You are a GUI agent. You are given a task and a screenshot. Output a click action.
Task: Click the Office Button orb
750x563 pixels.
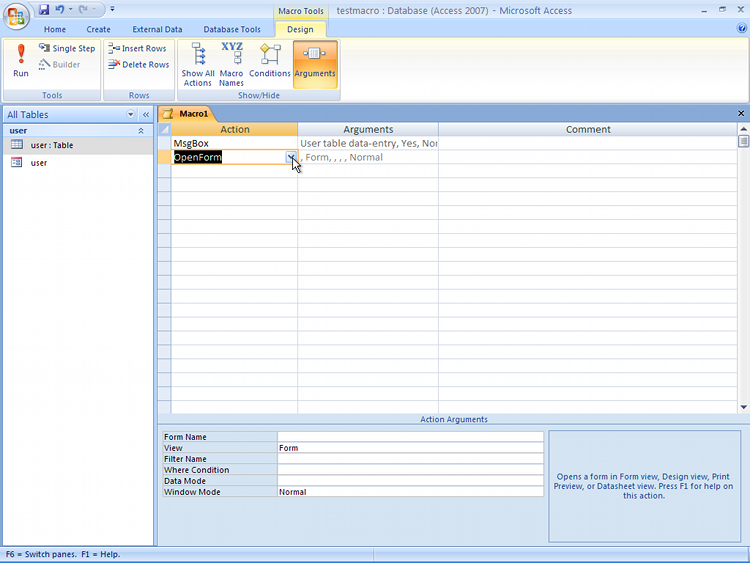(16, 16)
